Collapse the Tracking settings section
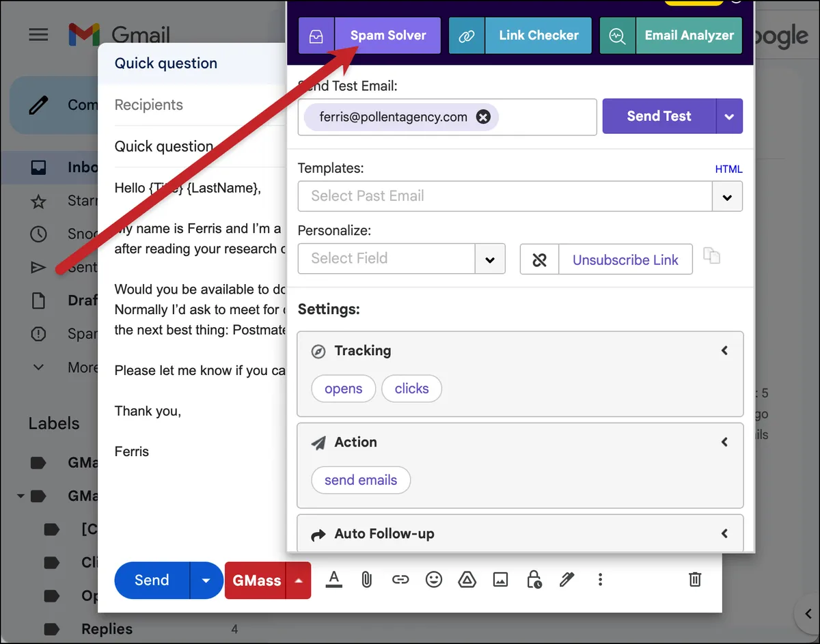Screen dimensions: 820x644 coord(724,350)
